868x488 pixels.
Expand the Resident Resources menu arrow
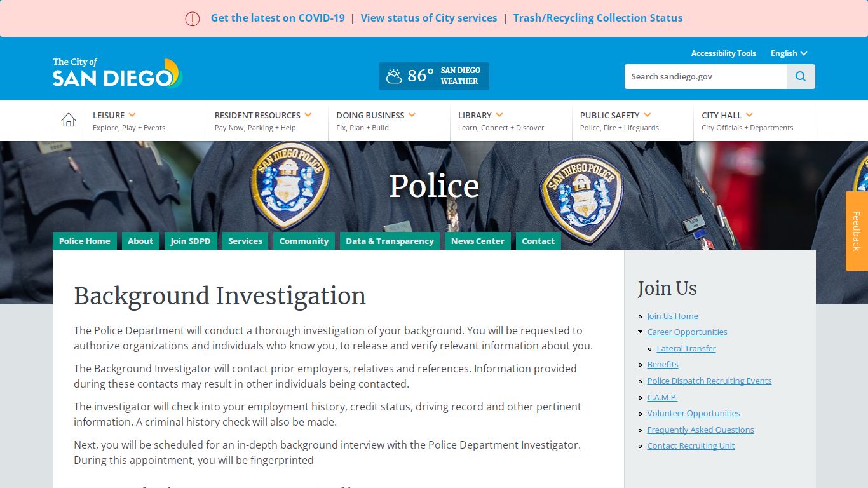click(308, 115)
